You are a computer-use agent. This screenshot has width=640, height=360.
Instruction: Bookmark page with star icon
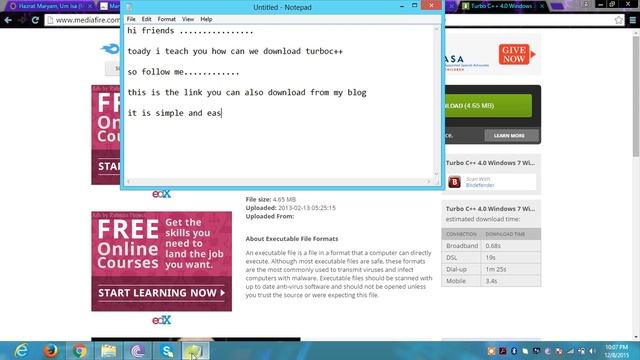pos(619,20)
